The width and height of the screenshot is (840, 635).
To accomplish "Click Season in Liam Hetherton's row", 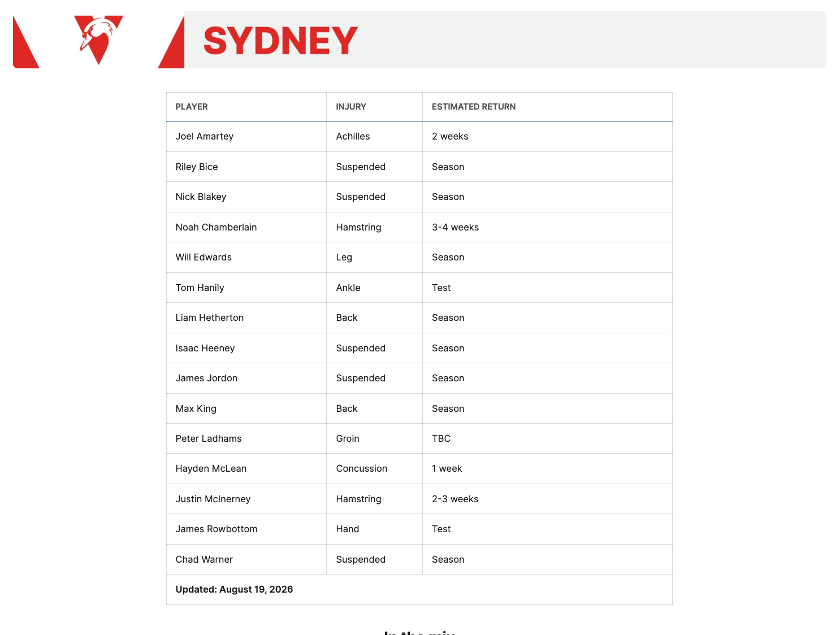I will click(448, 318).
